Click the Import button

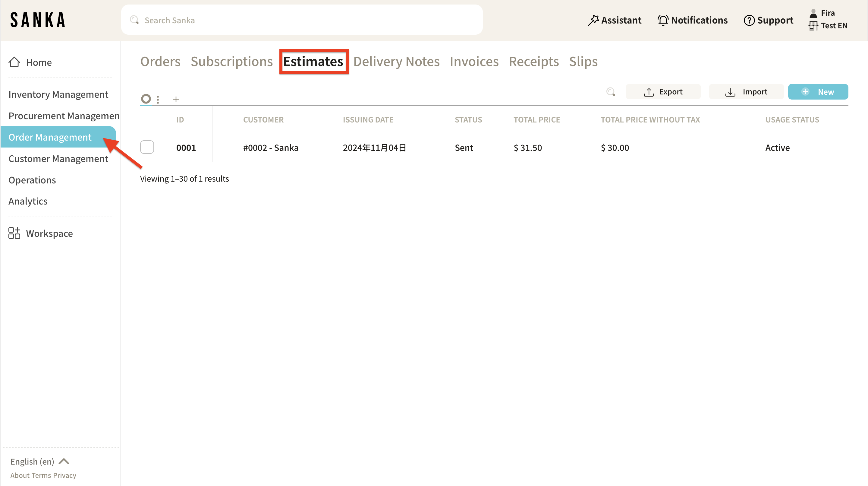746,92
